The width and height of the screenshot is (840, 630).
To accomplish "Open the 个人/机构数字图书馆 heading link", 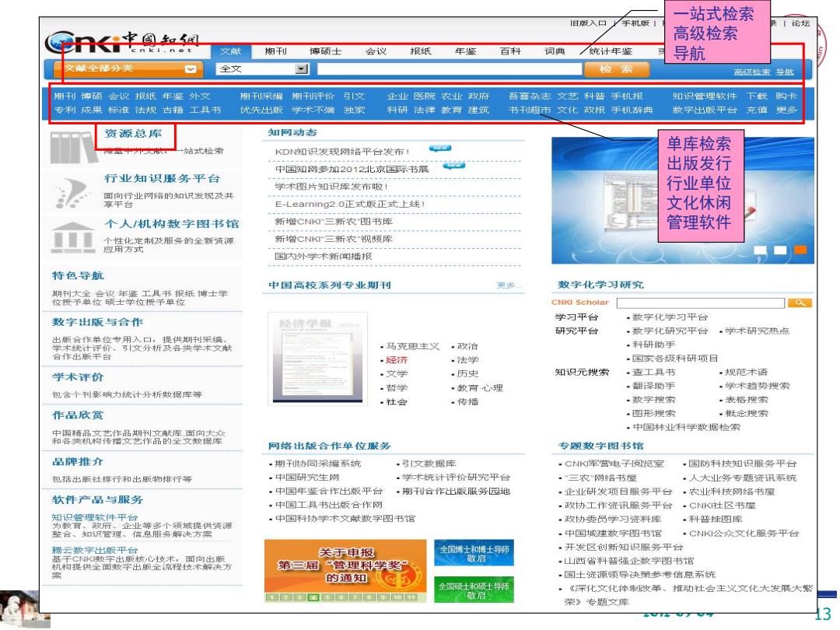I will pos(172,223).
